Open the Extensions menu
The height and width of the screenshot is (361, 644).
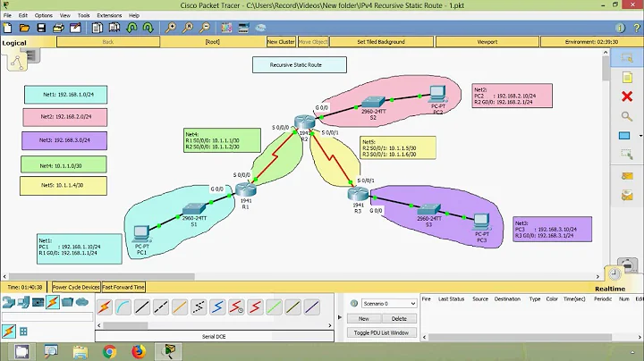pos(109,15)
